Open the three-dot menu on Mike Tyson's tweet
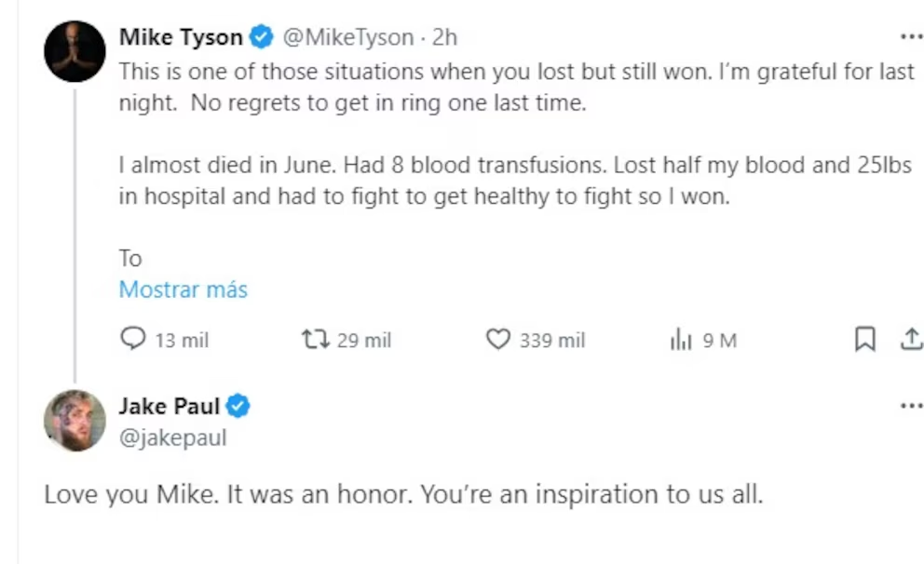The image size is (924, 564). click(910, 37)
